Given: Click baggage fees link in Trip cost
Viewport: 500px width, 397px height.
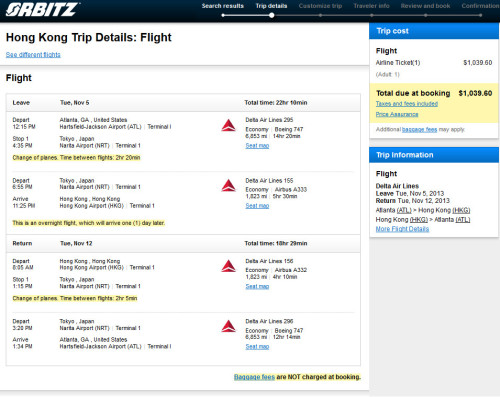Looking at the screenshot, I should pyautogui.click(x=419, y=129).
